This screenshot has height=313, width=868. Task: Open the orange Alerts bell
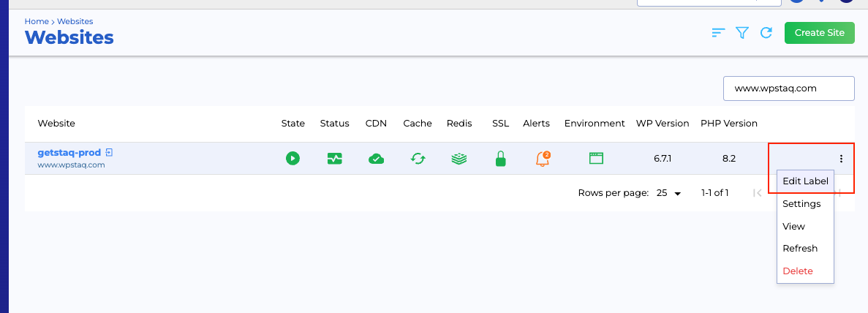click(x=542, y=158)
